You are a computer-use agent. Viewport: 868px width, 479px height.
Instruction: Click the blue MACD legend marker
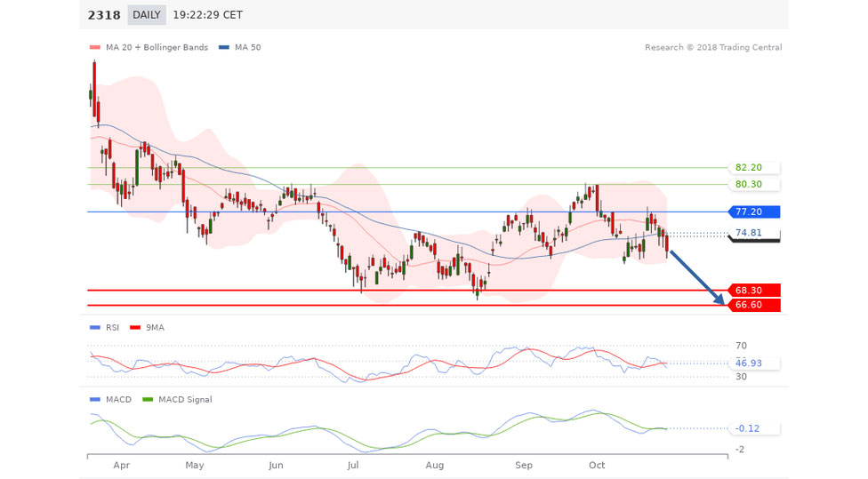(95, 399)
